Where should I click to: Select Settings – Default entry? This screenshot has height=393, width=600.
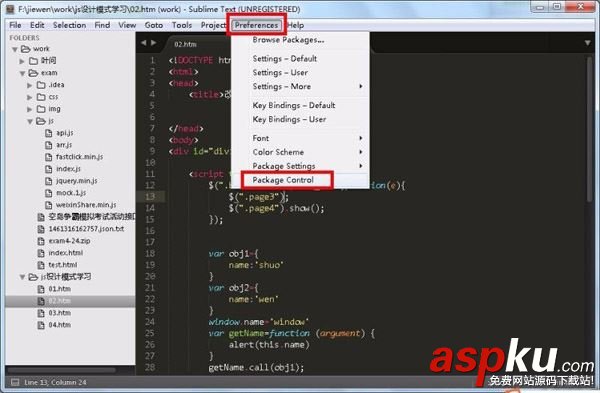[285, 59]
